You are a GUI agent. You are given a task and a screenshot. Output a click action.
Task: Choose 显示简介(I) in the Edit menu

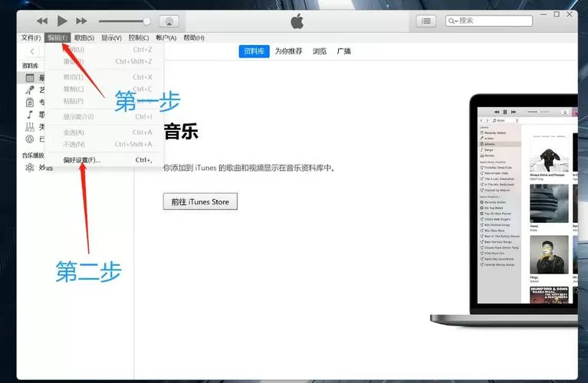pos(104,116)
